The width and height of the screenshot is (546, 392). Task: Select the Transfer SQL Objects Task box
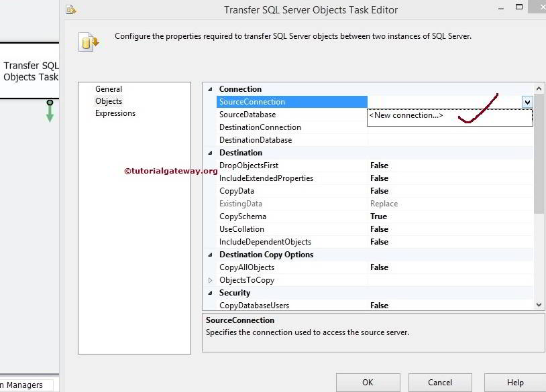click(30, 71)
